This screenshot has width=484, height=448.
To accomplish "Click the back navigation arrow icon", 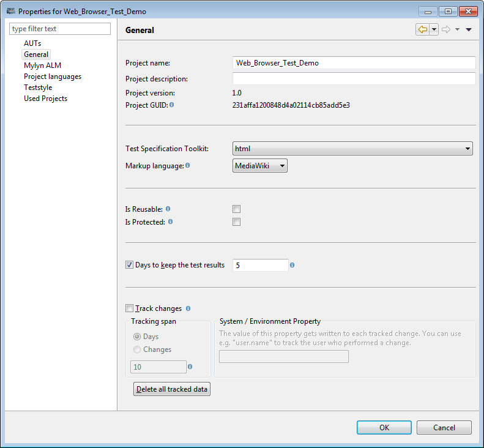I will tap(423, 29).
